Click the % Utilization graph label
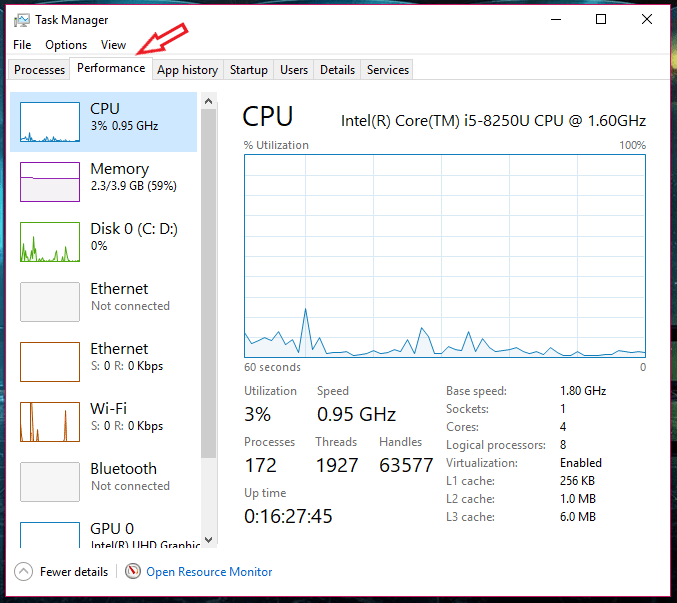This screenshot has height=603, width=677. [x=276, y=145]
